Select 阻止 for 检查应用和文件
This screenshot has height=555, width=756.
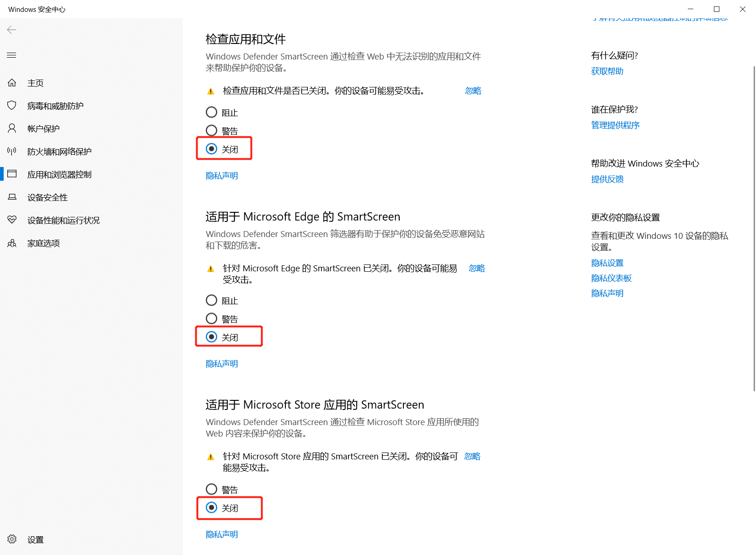coord(211,112)
